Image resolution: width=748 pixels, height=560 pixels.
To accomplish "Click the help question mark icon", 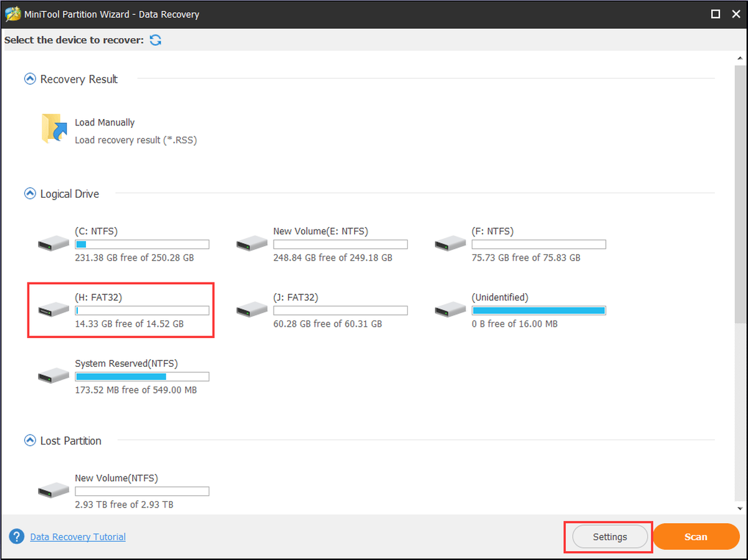I will tap(17, 537).
